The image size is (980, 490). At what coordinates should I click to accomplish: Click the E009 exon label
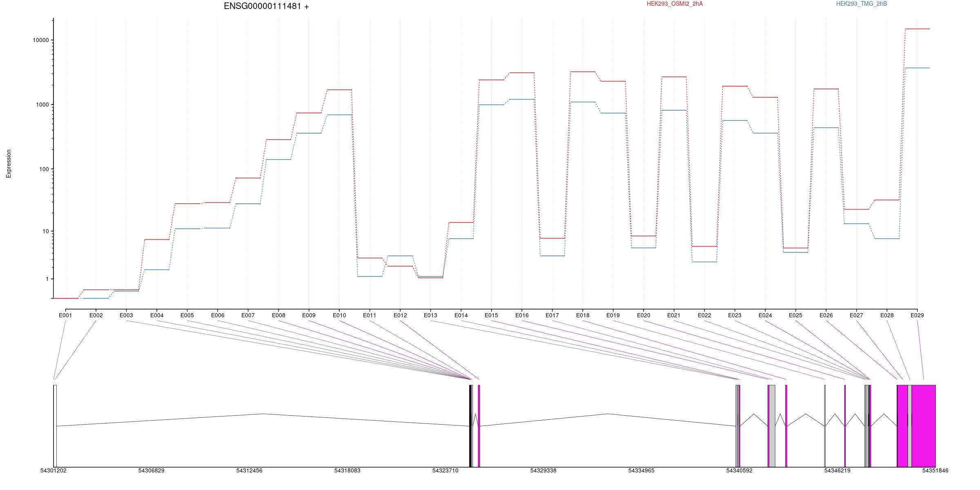pos(309,315)
